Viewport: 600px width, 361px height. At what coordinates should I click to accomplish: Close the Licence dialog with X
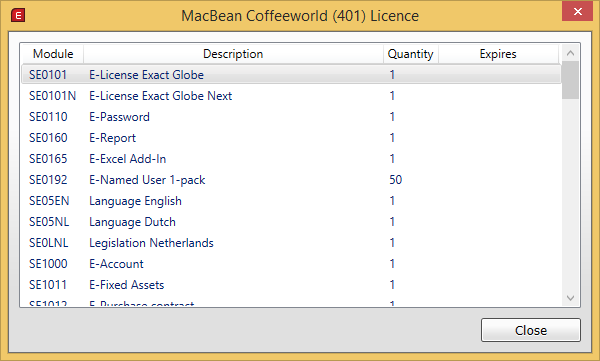[x=577, y=11]
